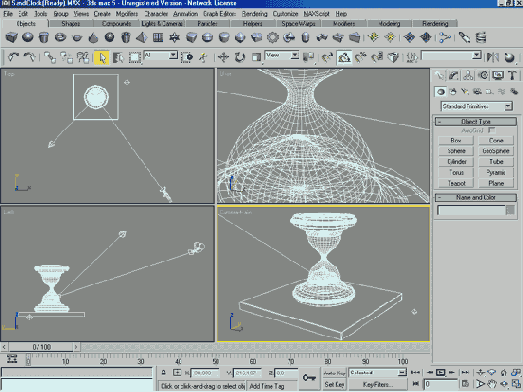Collapse the Object Type rollout

tap(476, 121)
